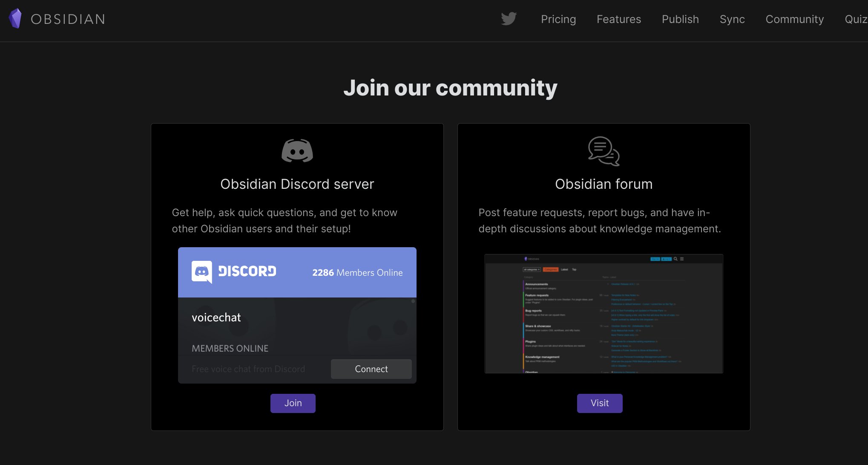Open the Pricing page
The image size is (868, 465).
558,19
